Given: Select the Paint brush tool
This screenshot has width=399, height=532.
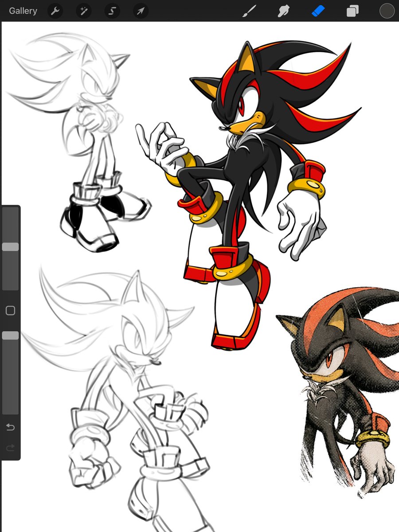Looking at the screenshot, I should point(250,11).
